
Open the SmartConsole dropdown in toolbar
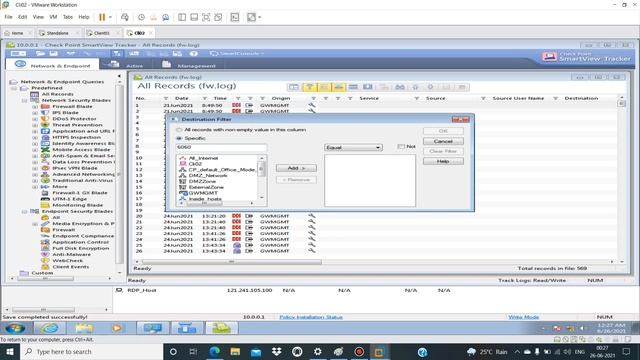237,53
